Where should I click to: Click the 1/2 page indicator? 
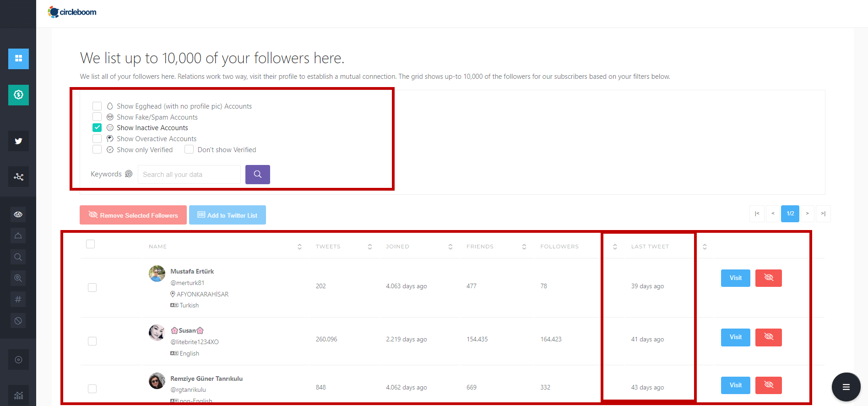(790, 214)
